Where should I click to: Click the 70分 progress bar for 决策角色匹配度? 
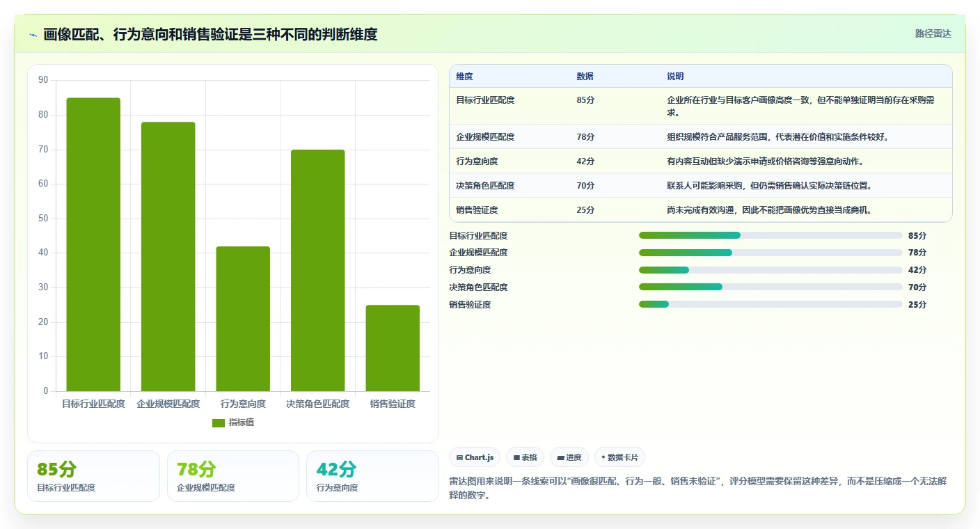pyautogui.click(x=770, y=287)
